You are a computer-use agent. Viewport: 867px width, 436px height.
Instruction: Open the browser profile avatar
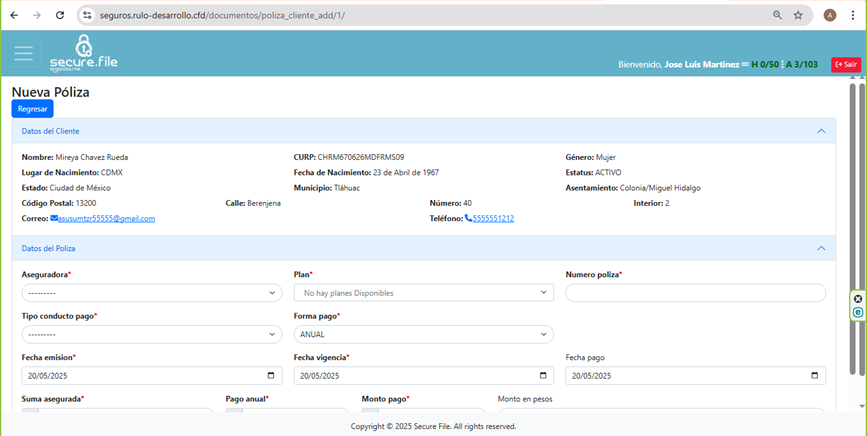830,15
